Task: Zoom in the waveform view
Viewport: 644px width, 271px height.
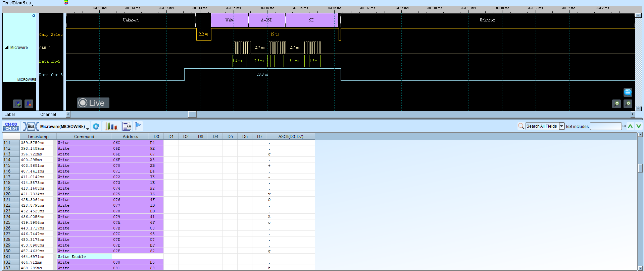Action: point(628,104)
